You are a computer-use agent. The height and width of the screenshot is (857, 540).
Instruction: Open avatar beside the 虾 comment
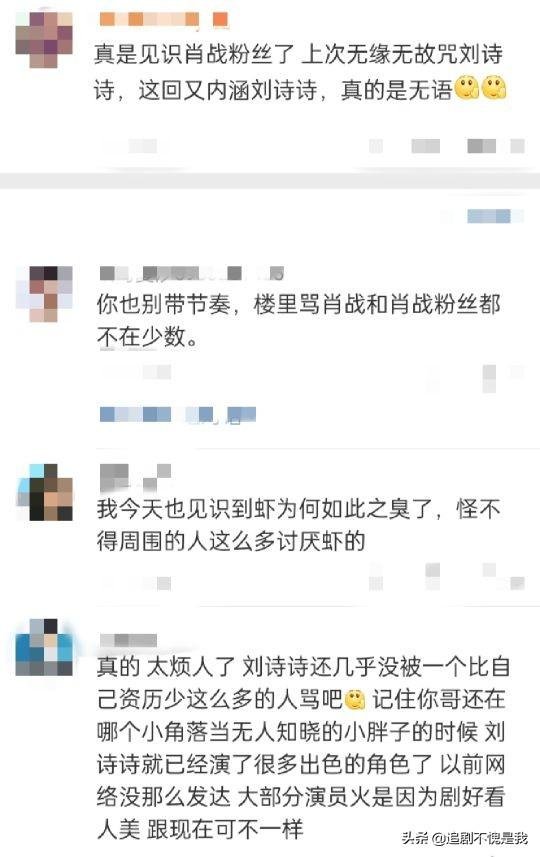pos(45,492)
